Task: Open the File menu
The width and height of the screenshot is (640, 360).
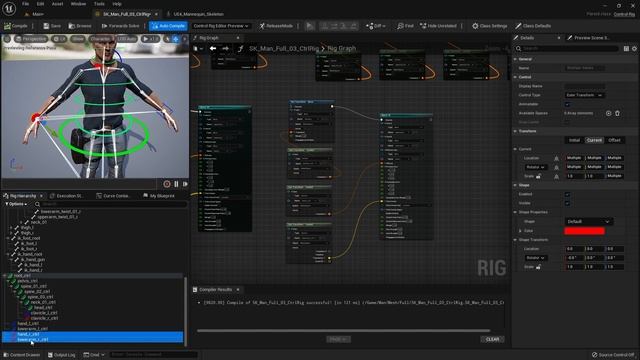Action: (25, 4)
